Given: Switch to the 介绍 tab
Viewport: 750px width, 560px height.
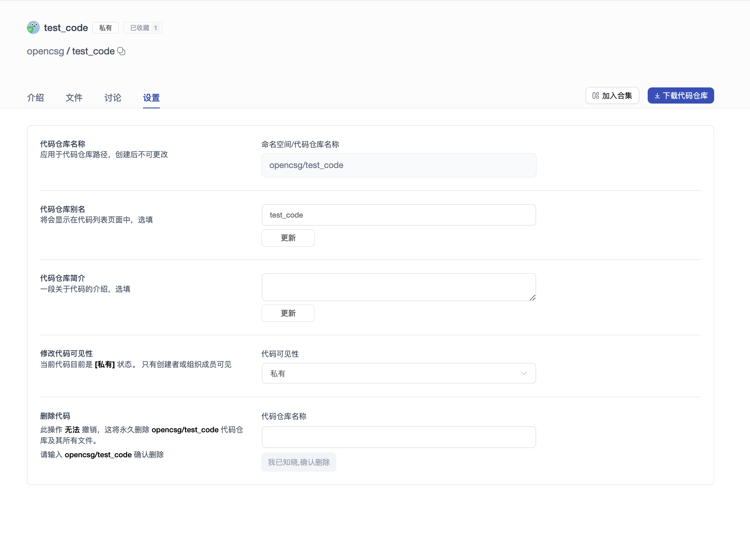Looking at the screenshot, I should (x=35, y=98).
